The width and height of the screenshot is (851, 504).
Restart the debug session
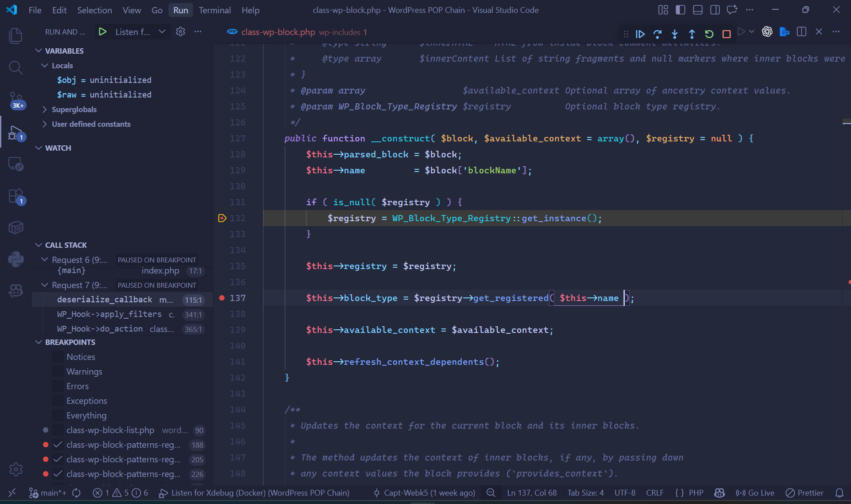coord(709,34)
